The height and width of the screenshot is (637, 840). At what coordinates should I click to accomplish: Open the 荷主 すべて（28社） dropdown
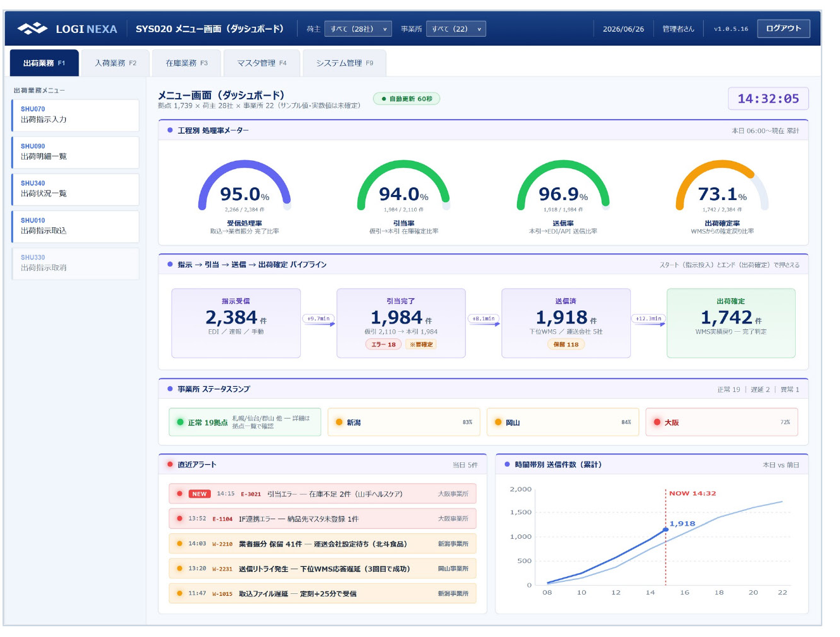(358, 28)
